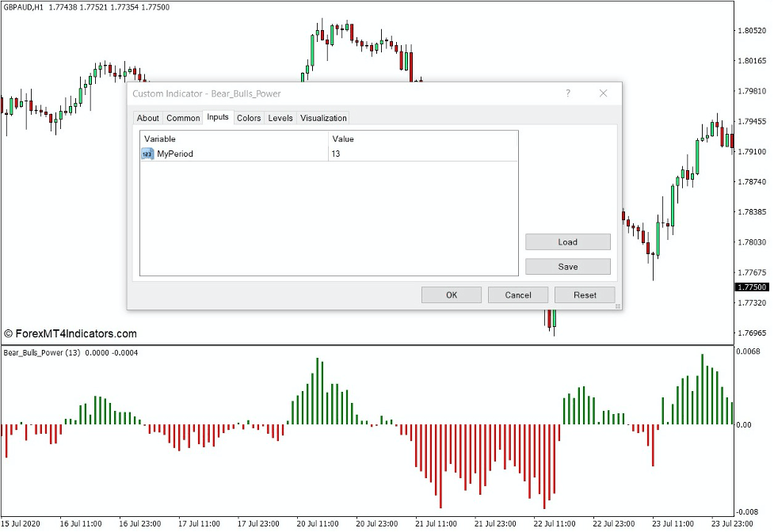Load saved indicator settings
Viewport: 774px width, 532px height.
567,241
